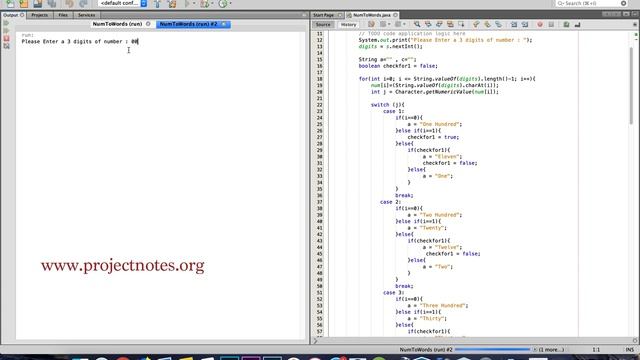The width and height of the screenshot is (640, 360).
Task: Open the "(1 more...)" tasks link
Action: (551, 350)
